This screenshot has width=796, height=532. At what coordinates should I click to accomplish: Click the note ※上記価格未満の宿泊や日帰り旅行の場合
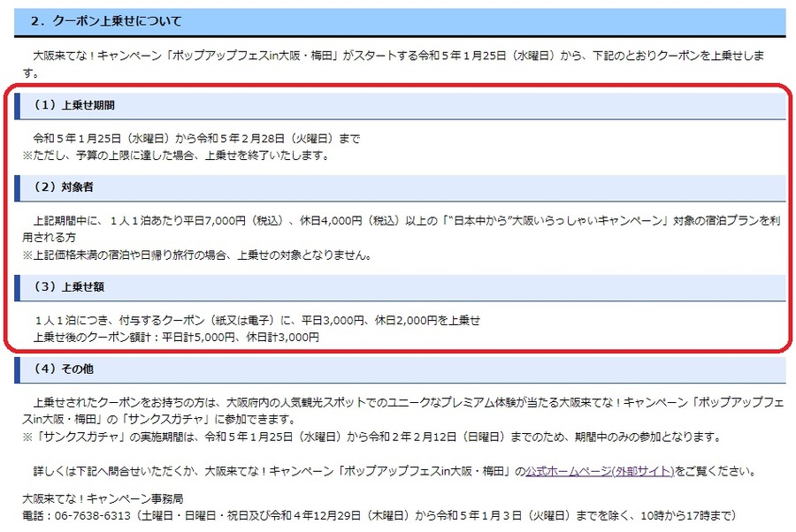(198, 255)
